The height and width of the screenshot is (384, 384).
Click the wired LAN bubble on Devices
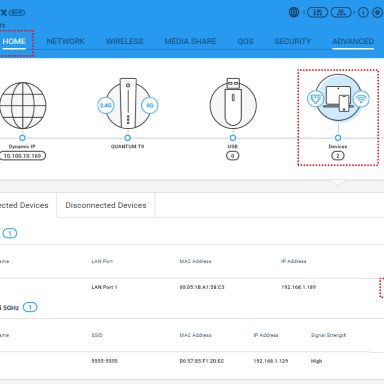tap(315, 99)
